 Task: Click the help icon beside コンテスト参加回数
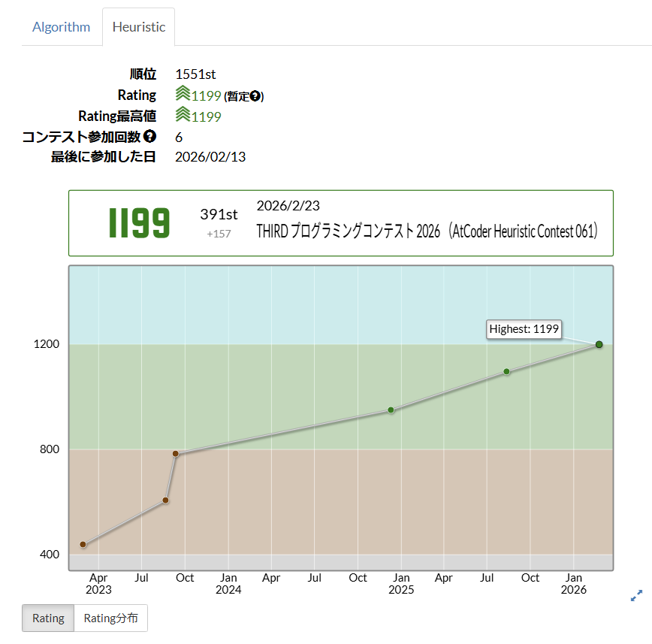(149, 136)
